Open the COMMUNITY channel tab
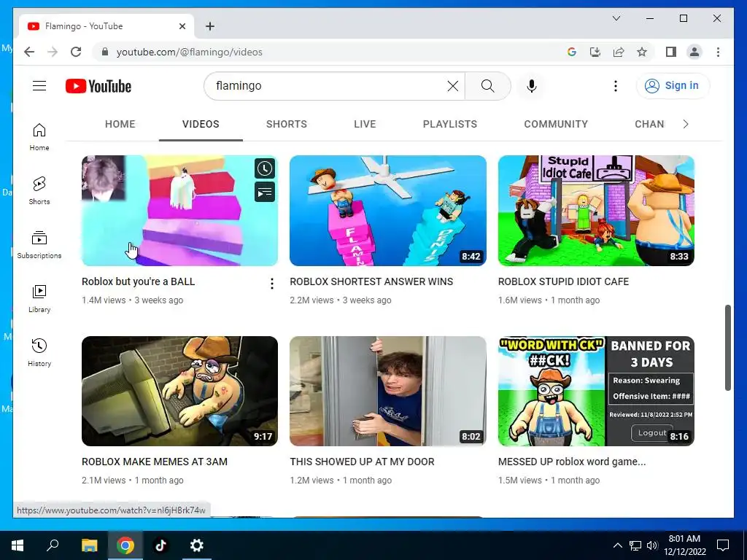 tap(555, 124)
